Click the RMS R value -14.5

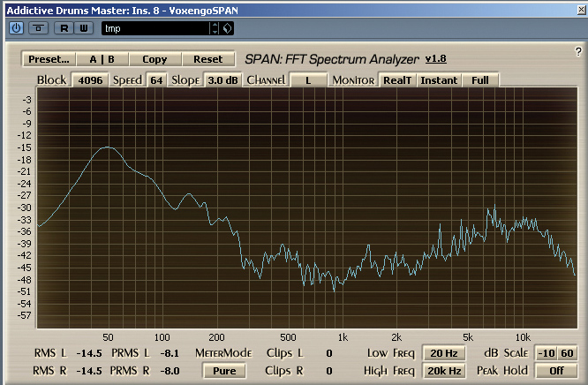[x=89, y=371]
